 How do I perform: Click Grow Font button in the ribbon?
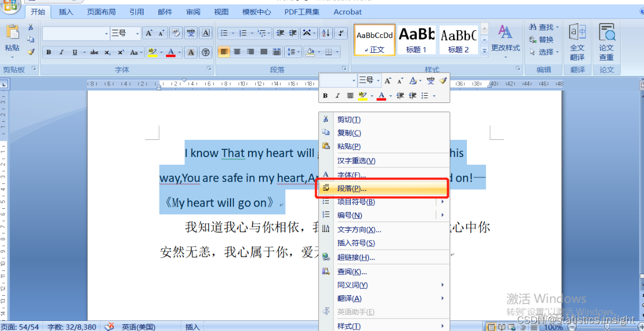point(149,33)
